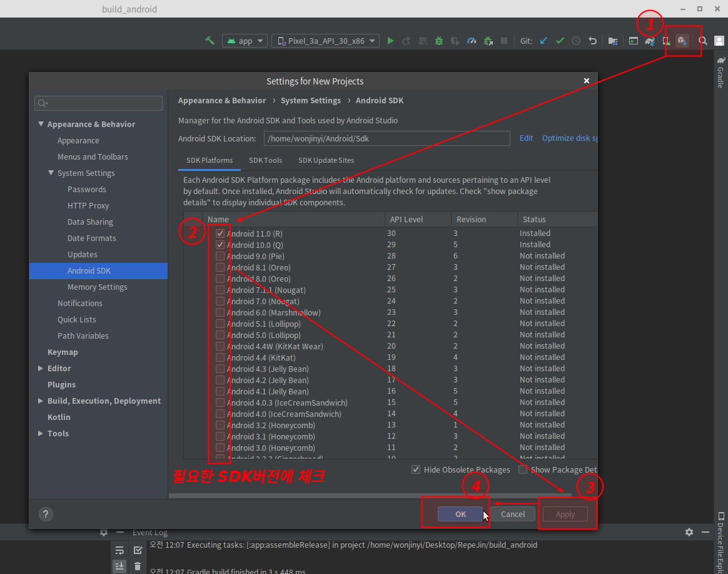Screen dimensions: 728x574
Task: Click Apply Changes and Restart Activity icon
Action: pyautogui.click(x=407, y=41)
